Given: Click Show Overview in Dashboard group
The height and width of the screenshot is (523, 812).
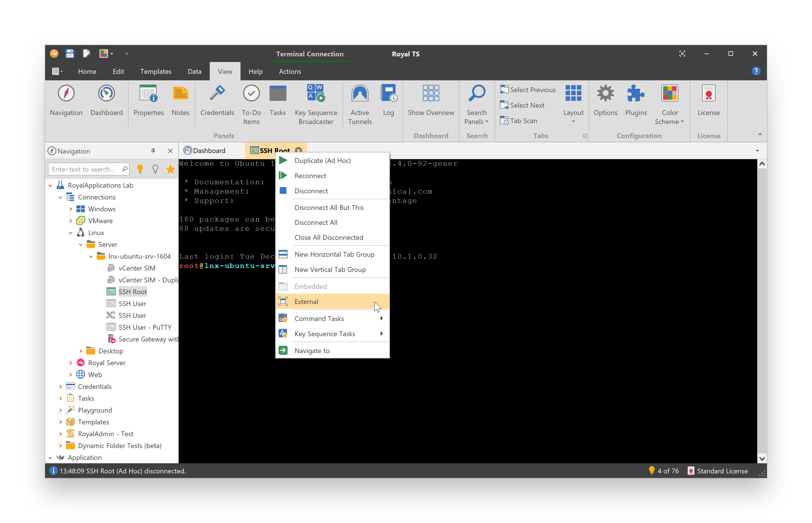Looking at the screenshot, I should [x=431, y=101].
